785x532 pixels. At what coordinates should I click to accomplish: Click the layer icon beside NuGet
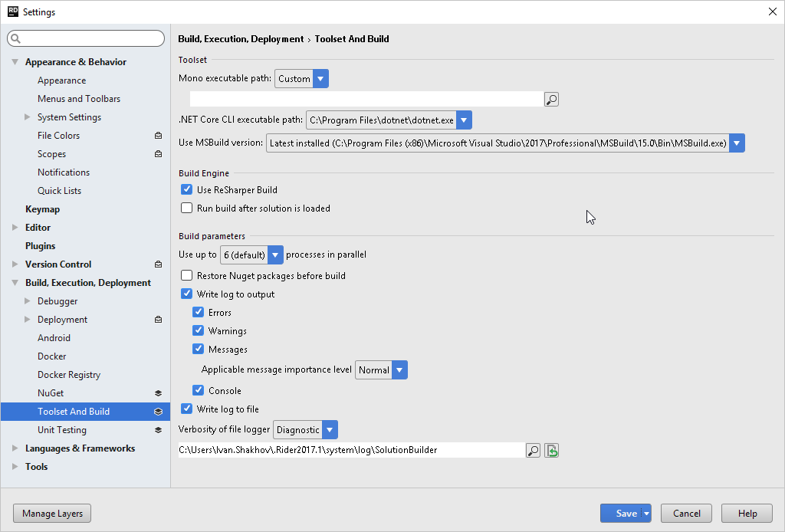[158, 393]
